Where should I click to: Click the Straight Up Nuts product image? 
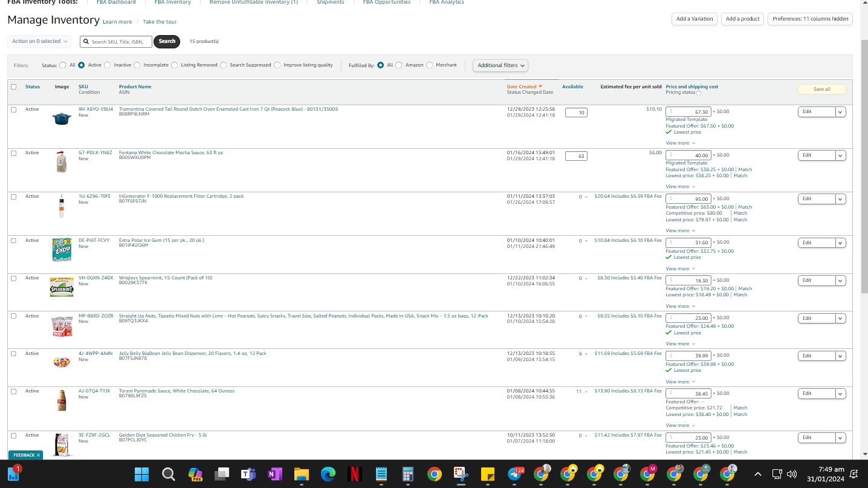(x=62, y=326)
